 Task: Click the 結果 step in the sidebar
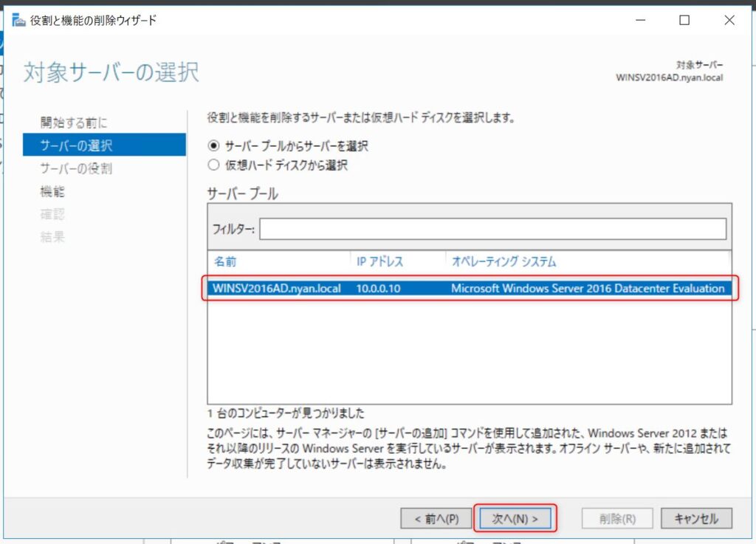pos(52,237)
